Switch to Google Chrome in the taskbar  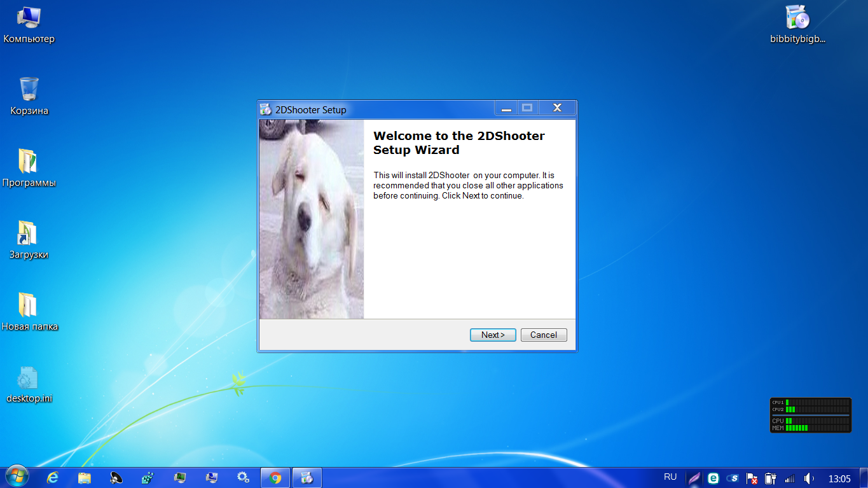click(275, 478)
